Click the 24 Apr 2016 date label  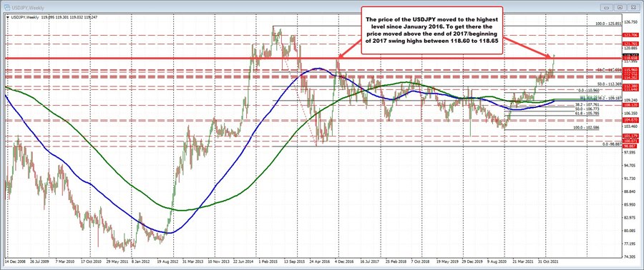(319, 261)
